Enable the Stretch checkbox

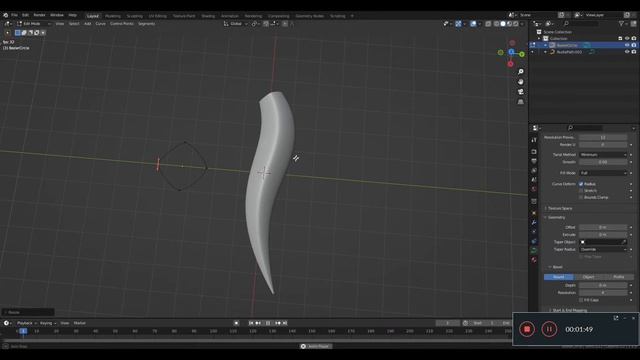[581, 191]
